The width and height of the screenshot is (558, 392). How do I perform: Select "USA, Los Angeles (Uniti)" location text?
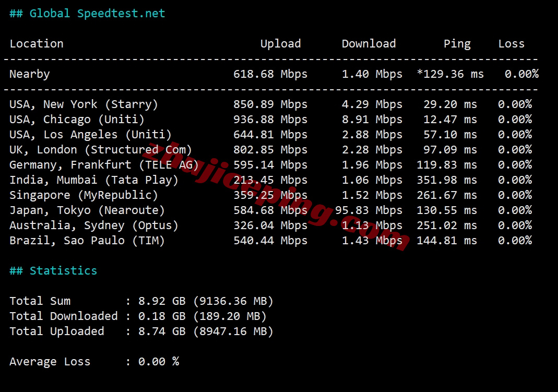point(90,135)
